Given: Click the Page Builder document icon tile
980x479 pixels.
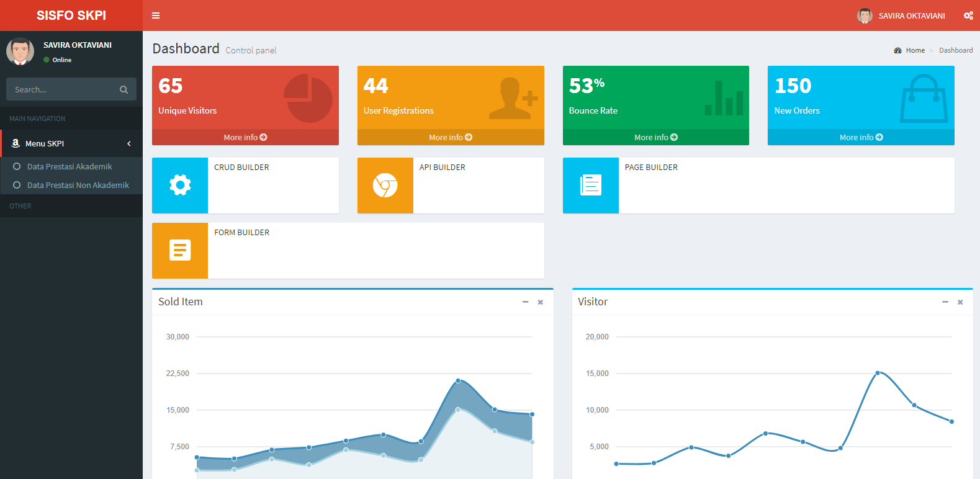Looking at the screenshot, I should coord(590,185).
